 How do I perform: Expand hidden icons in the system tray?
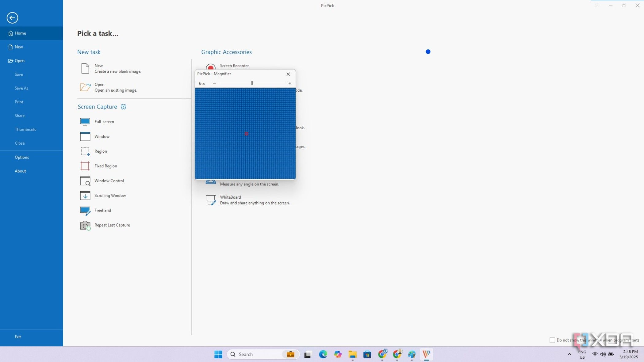(x=569, y=354)
